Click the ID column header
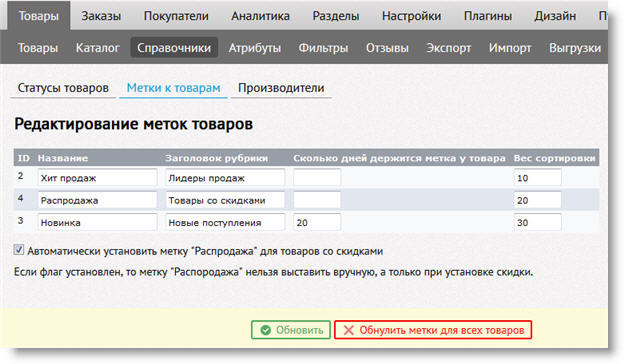This screenshot has height=364, width=624. pyautogui.click(x=23, y=158)
